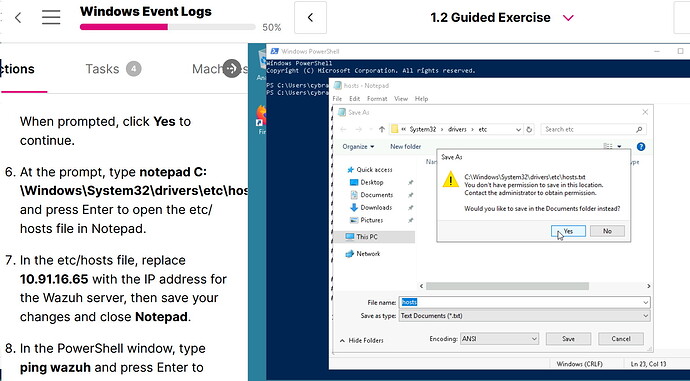Refresh the etc folder location

[529, 129]
